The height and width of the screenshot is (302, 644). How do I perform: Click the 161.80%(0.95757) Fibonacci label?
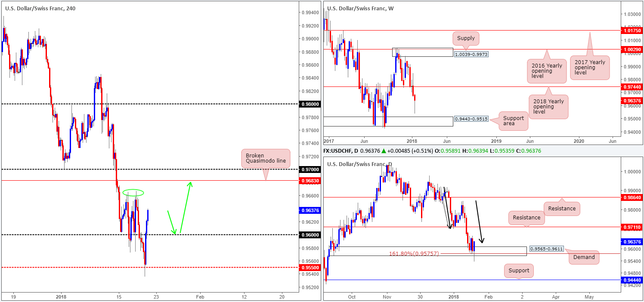414,254
